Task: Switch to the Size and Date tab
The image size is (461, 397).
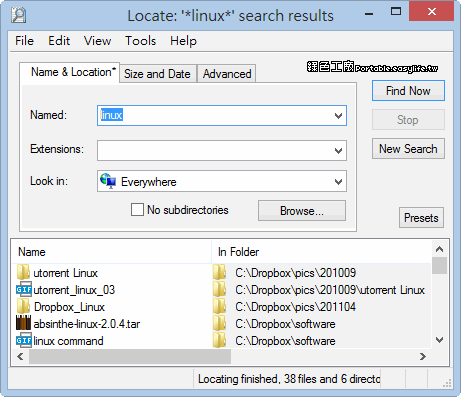Action: tap(157, 74)
